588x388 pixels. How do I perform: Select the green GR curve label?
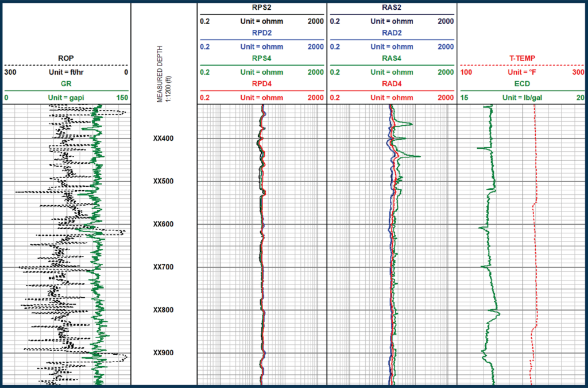[65, 83]
